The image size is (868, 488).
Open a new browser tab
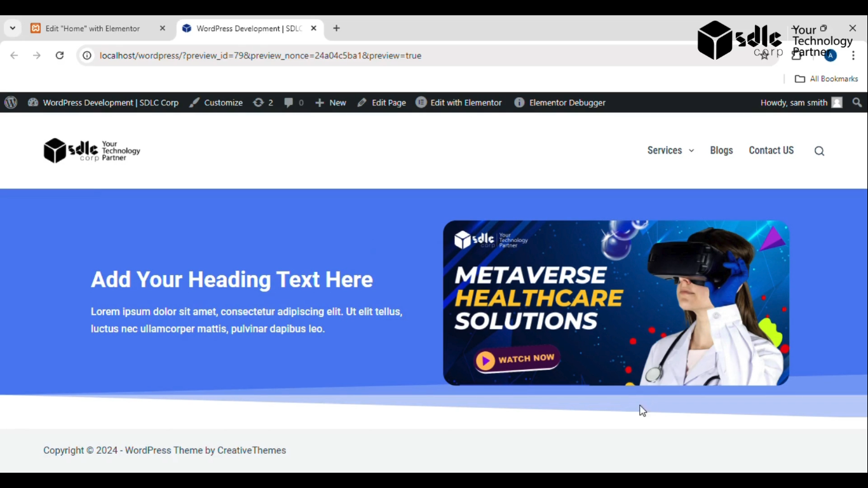[336, 29]
